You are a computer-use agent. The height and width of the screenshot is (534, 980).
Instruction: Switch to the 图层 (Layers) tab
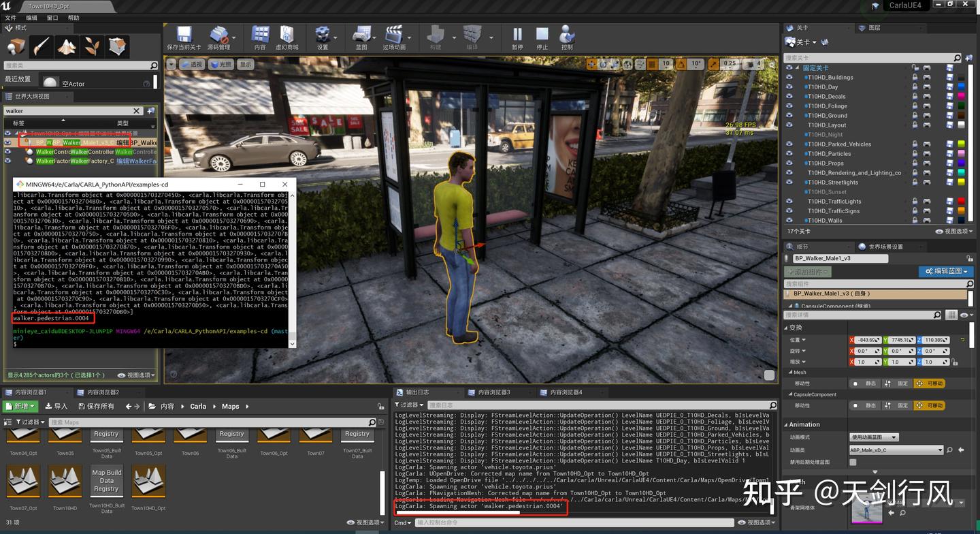coord(874,28)
